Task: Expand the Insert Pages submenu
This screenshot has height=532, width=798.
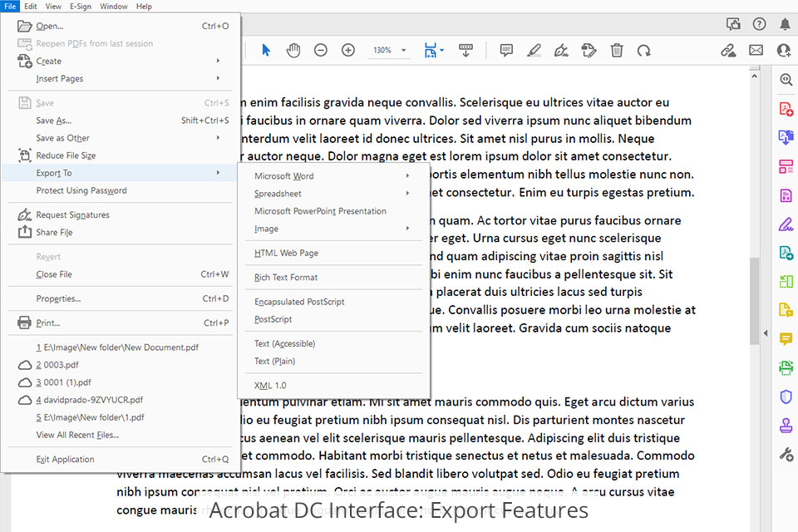Action: (218, 78)
